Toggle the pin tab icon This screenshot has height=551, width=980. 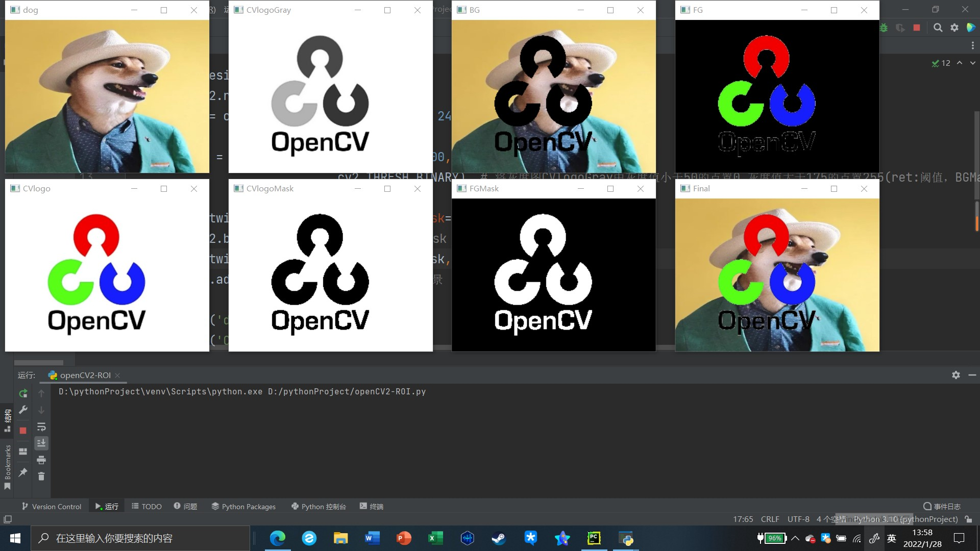(x=23, y=472)
